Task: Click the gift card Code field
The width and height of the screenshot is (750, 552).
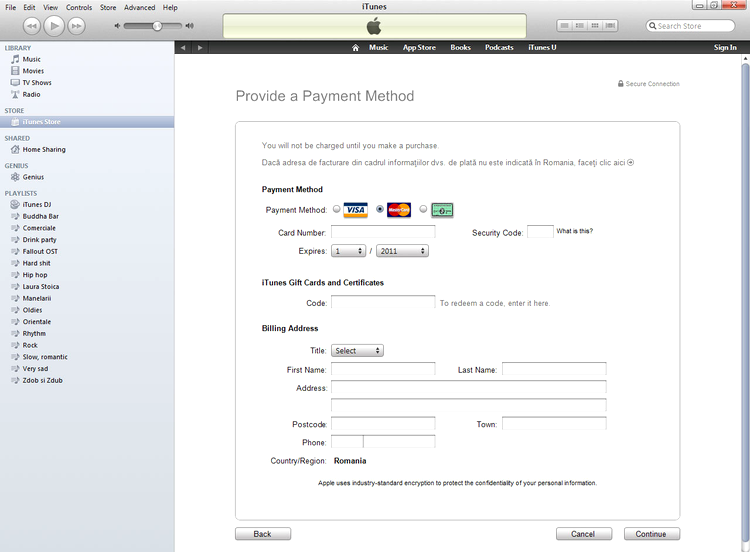Action: (x=383, y=302)
